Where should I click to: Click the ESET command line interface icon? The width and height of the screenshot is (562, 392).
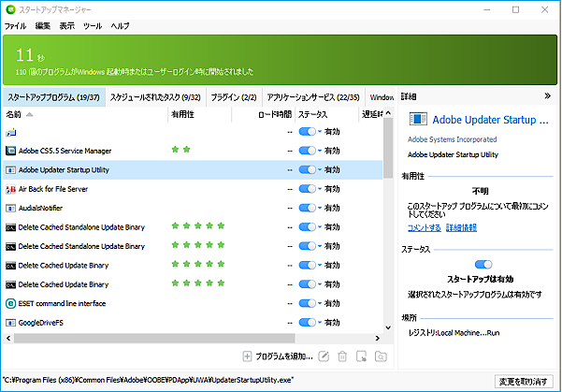[x=10, y=303]
